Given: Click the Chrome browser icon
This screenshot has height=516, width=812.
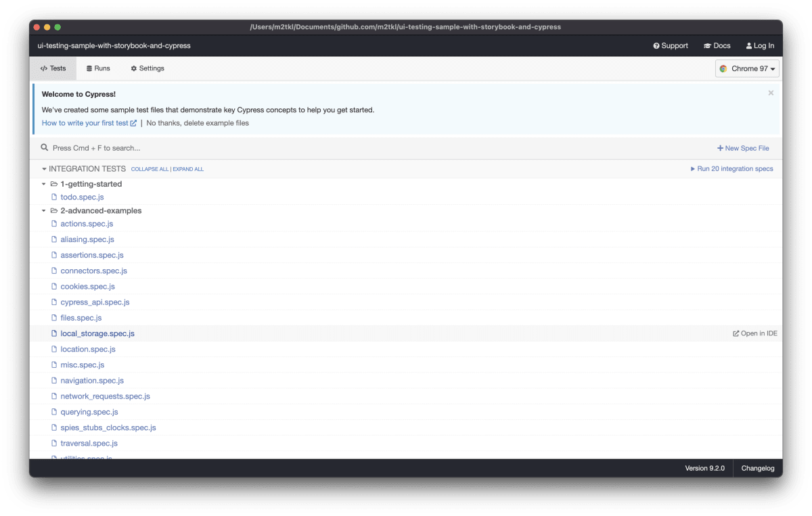Looking at the screenshot, I should [723, 68].
